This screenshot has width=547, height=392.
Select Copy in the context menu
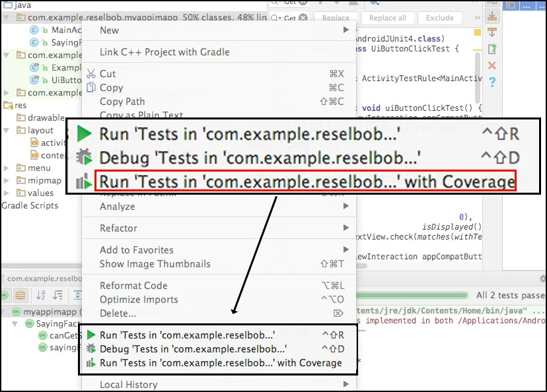pyautogui.click(x=219, y=88)
